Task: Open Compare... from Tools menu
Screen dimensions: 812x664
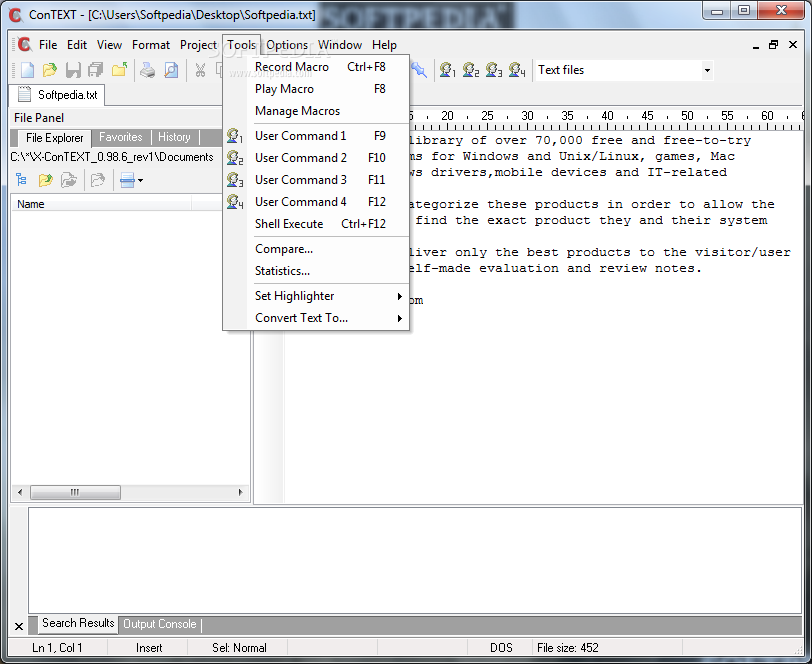Action: [x=316, y=249]
